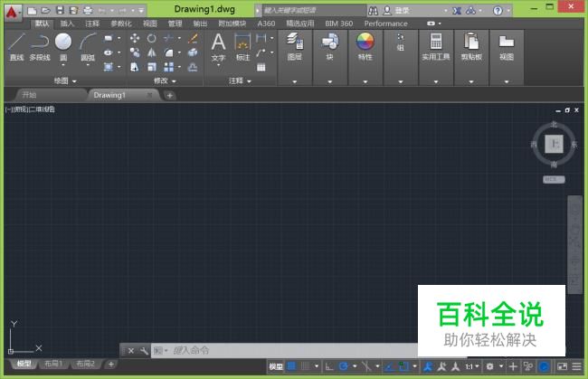
Task: Switch to the 插入 ribbon tab
Action: [67, 24]
